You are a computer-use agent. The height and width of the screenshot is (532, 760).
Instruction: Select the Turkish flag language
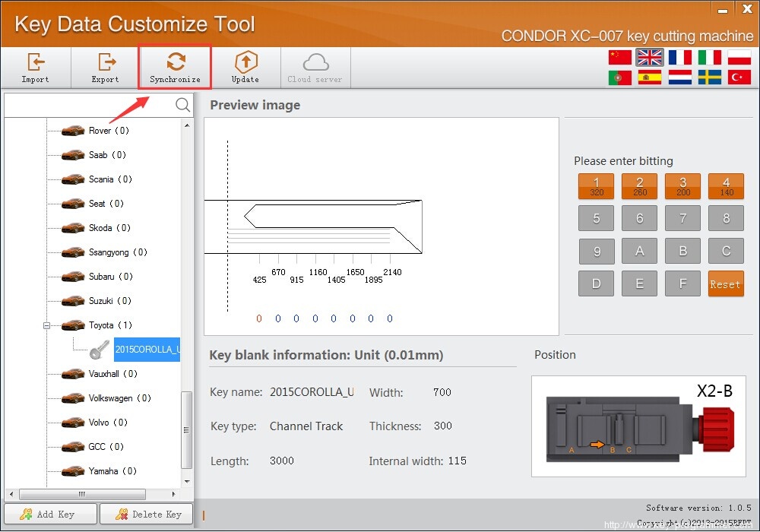coord(739,78)
